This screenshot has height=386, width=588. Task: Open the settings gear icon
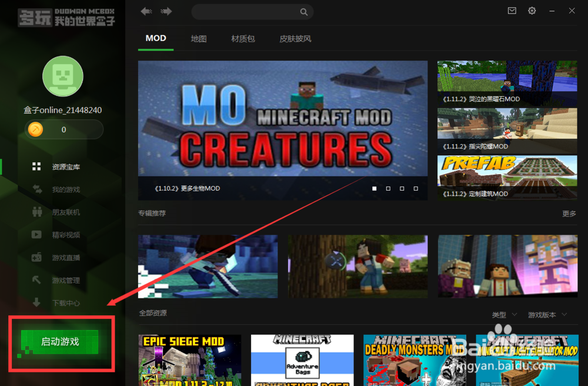tap(532, 11)
